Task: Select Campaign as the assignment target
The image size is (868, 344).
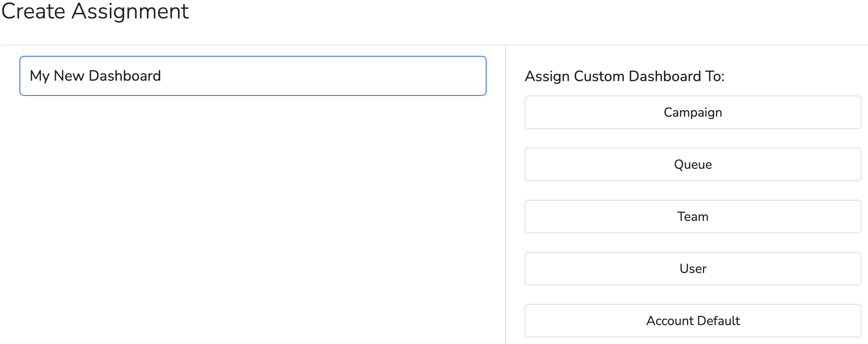Action: pos(692,112)
